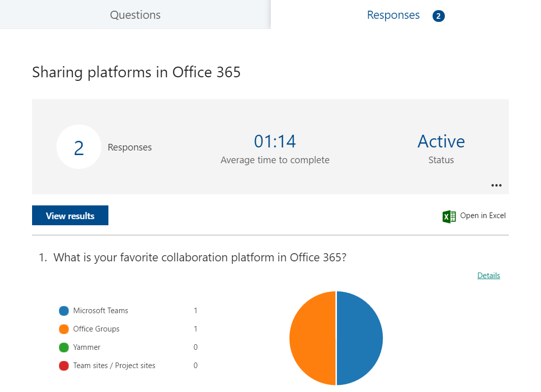Select the Microsoft Teams legend label
Image resolution: width=541 pixels, height=392 pixels.
click(100, 311)
